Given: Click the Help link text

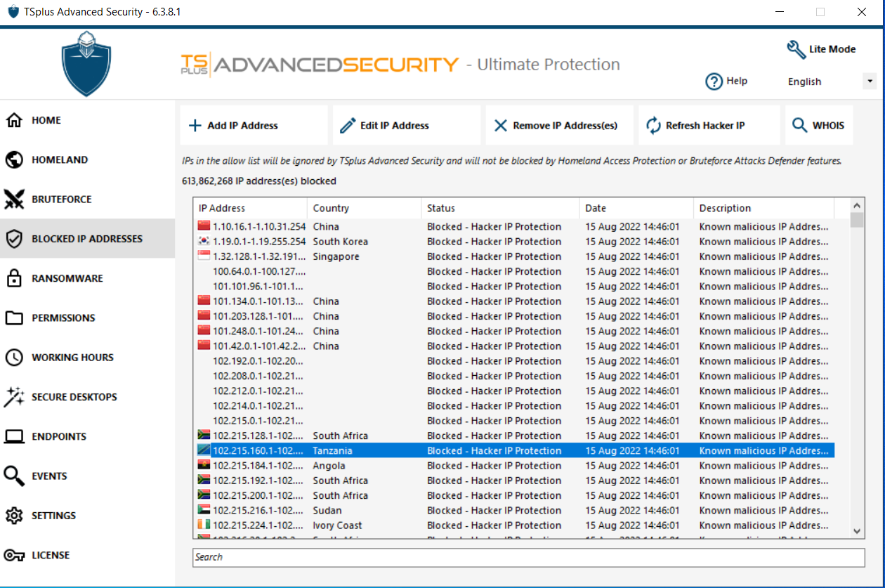Looking at the screenshot, I should coord(737,81).
